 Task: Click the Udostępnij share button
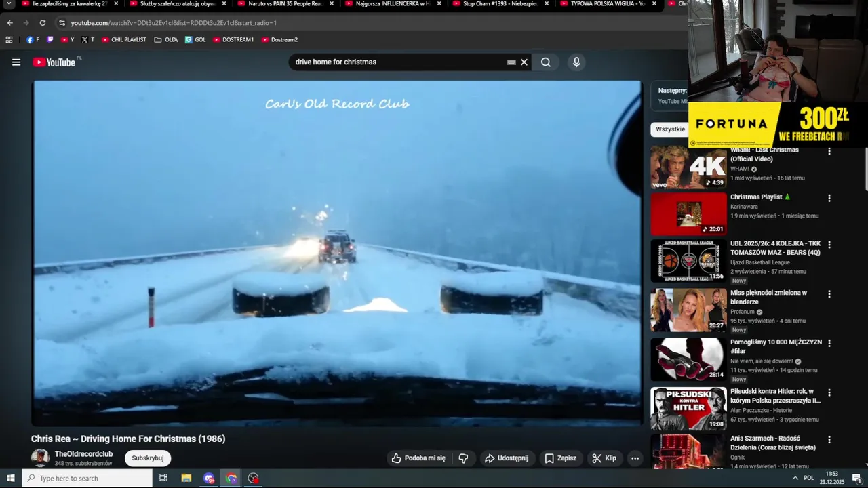[x=507, y=458]
